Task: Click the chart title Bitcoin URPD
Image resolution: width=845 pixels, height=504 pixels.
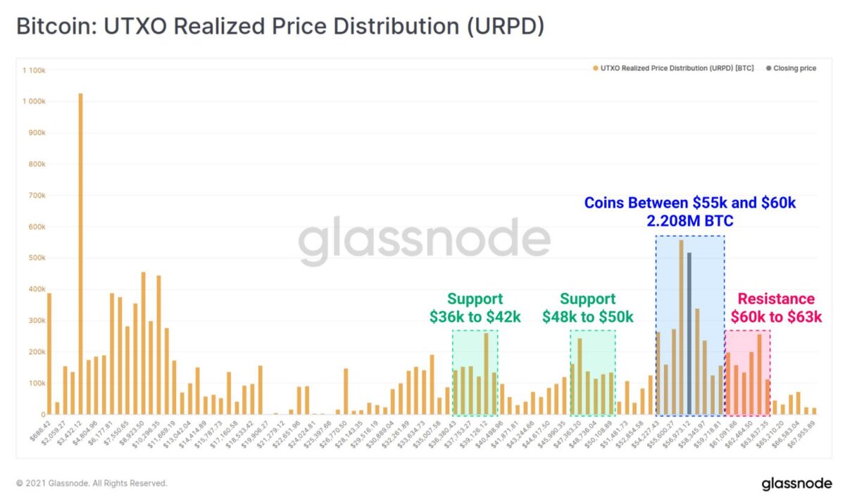Action: click(x=280, y=27)
